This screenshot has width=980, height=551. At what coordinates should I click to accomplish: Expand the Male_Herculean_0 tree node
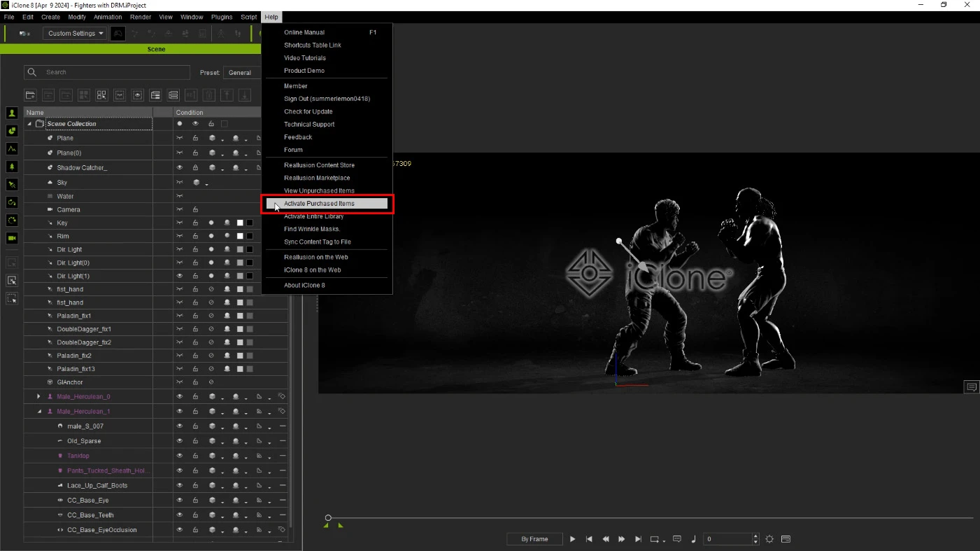coord(38,396)
